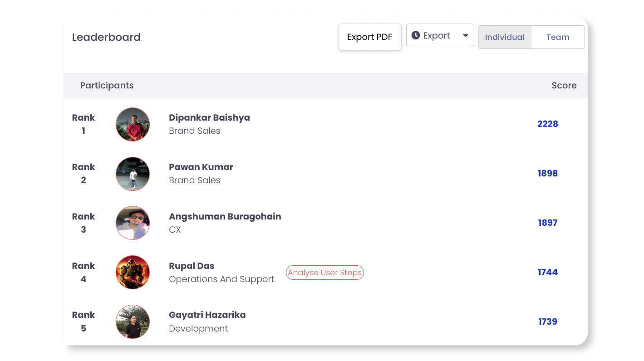Switch leaderboard to Individual view
Screen dimensions: 644x361
click(505, 37)
